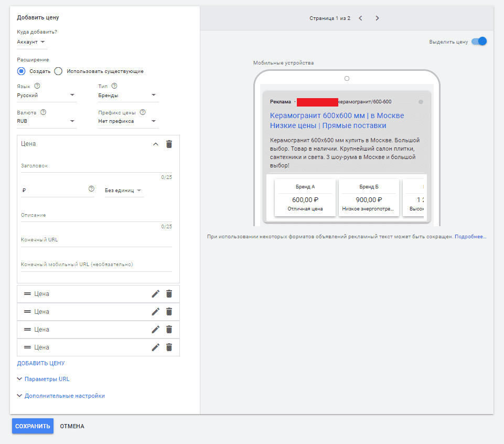Screen dimensions: 504x444
Task: Select Использовать существующие radio option
Action: pyautogui.click(x=58, y=71)
